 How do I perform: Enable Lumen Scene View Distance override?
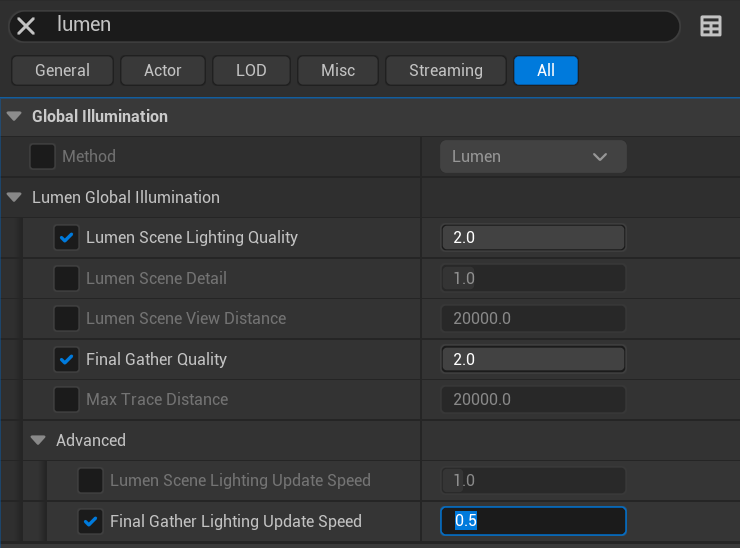(66, 318)
